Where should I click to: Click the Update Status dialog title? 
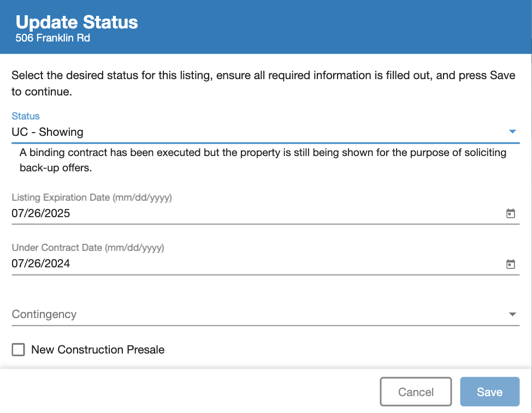click(x=75, y=22)
